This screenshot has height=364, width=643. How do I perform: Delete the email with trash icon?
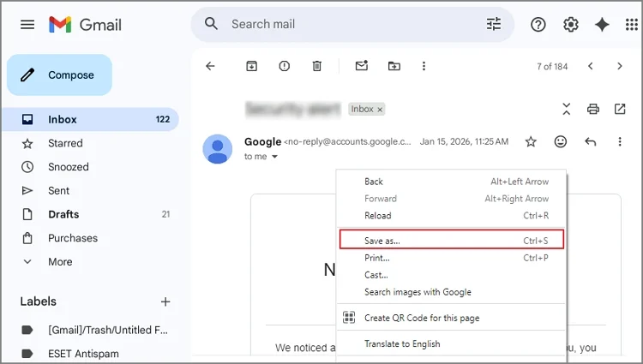[317, 66]
